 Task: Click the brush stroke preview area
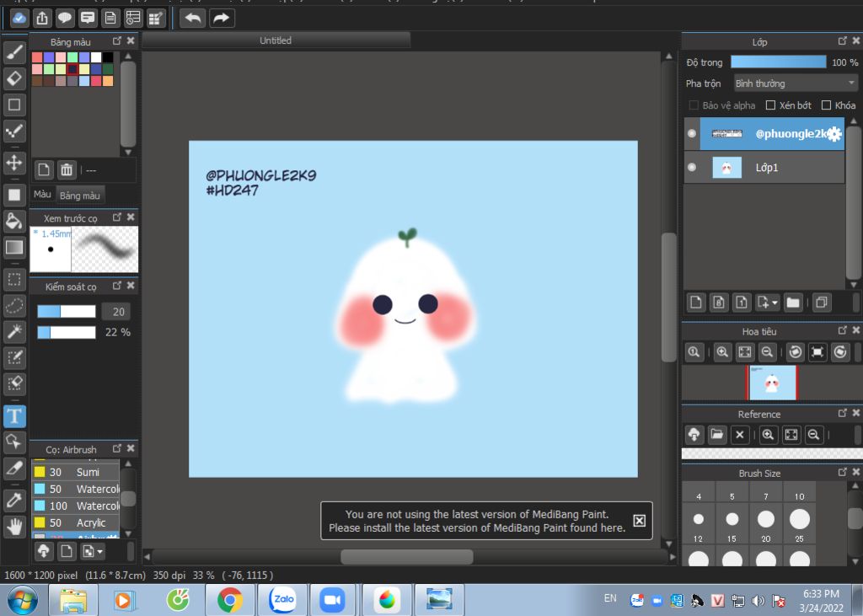click(x=105, y=249)
